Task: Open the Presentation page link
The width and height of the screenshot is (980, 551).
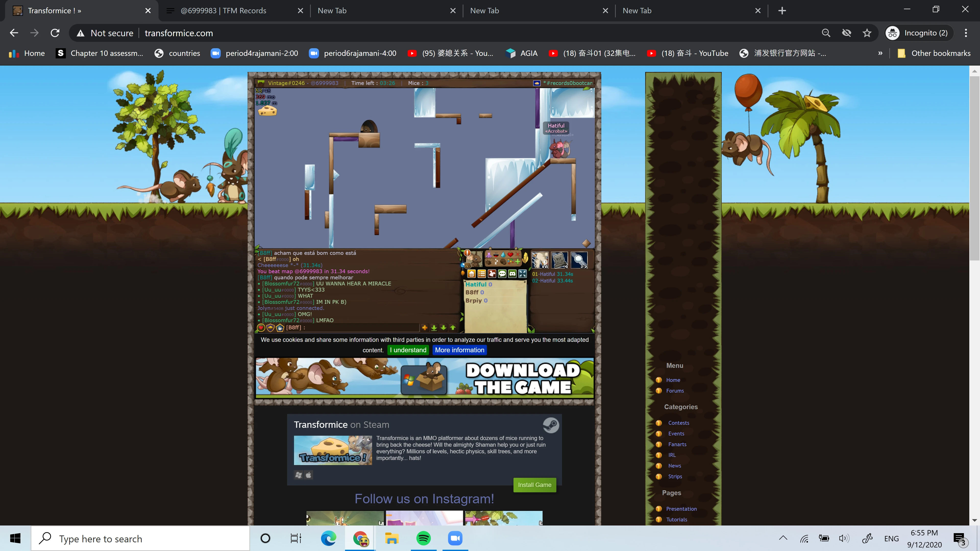Action: click(x=681, y=509)
